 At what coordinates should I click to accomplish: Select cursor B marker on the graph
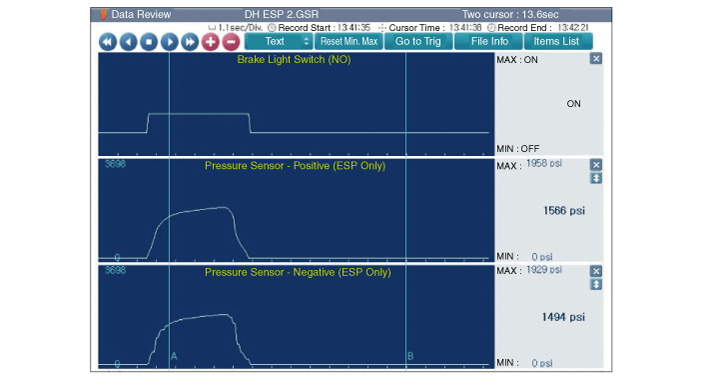coord(410,356)
